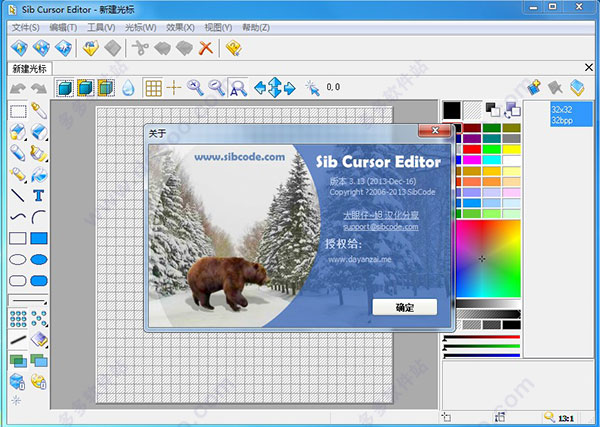This screenshot has height=427, width=600.
Task: Open the 编辑(T) menu
Action: pos(63,28)
